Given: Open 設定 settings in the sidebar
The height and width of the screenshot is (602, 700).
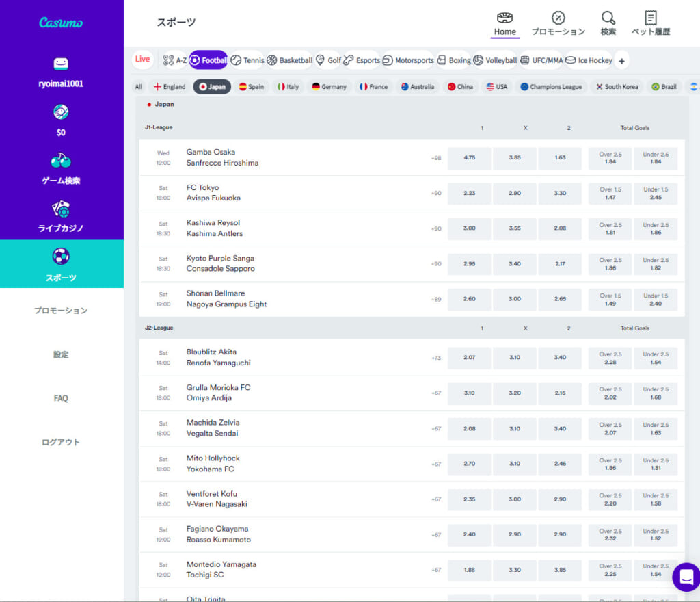Looking at the screenshot, I should [61, 354].
